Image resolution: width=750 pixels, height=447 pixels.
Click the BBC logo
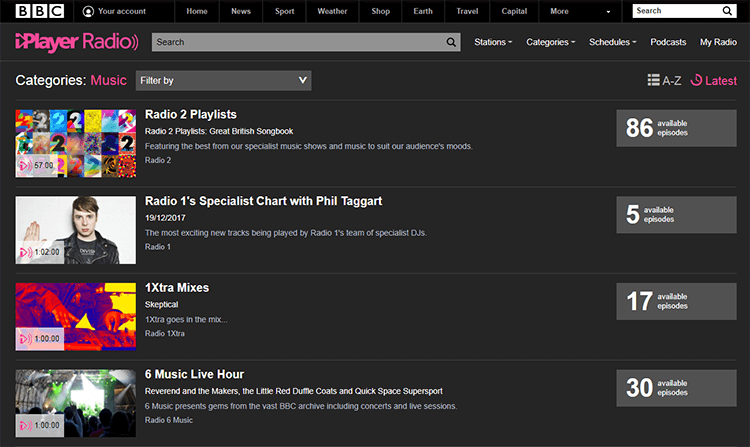40,11
